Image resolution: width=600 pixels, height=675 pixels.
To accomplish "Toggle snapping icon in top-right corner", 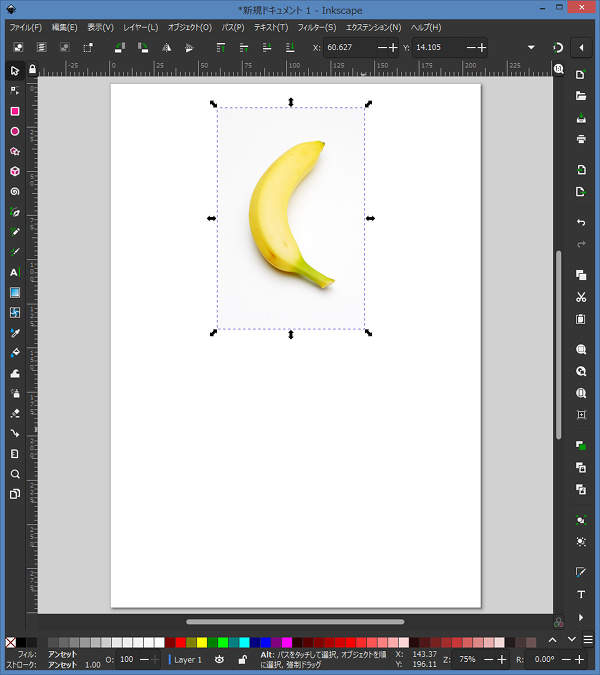I will click(558, 47).
